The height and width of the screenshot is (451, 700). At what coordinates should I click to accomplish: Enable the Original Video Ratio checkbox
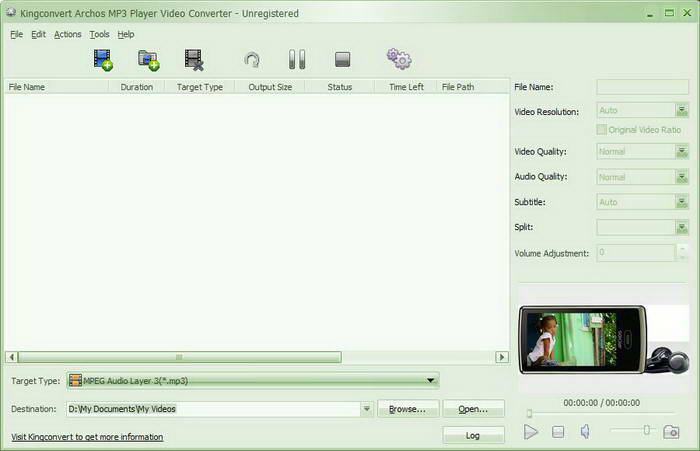coord(601,130)
